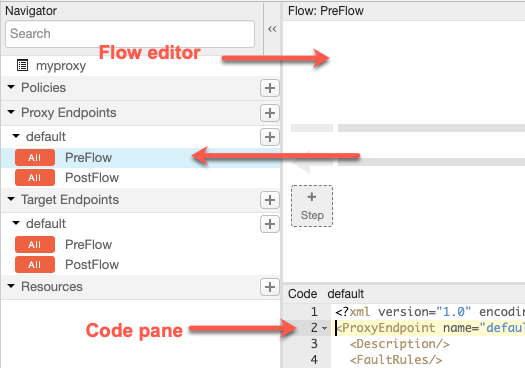
Task: Click plus icon beside target default endpoint
Action: click(x=270, y=224)
